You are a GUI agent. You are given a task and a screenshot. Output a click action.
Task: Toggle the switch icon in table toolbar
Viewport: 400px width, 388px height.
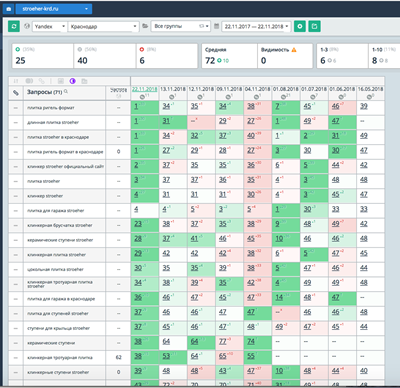tap(29, 81)
